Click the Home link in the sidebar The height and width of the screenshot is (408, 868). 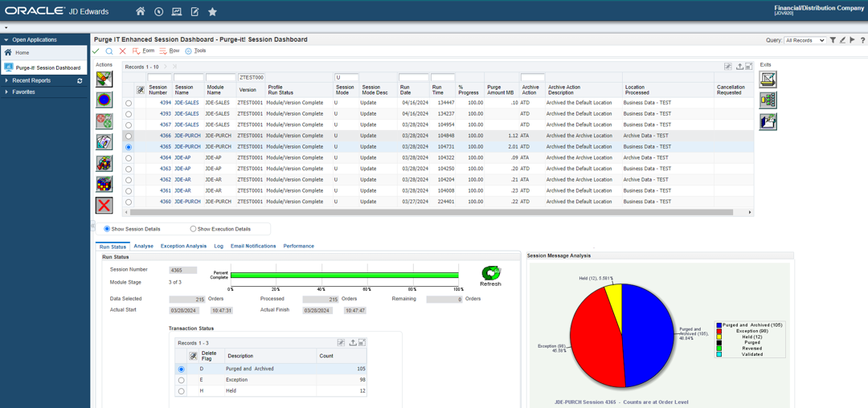coord(22,53)
